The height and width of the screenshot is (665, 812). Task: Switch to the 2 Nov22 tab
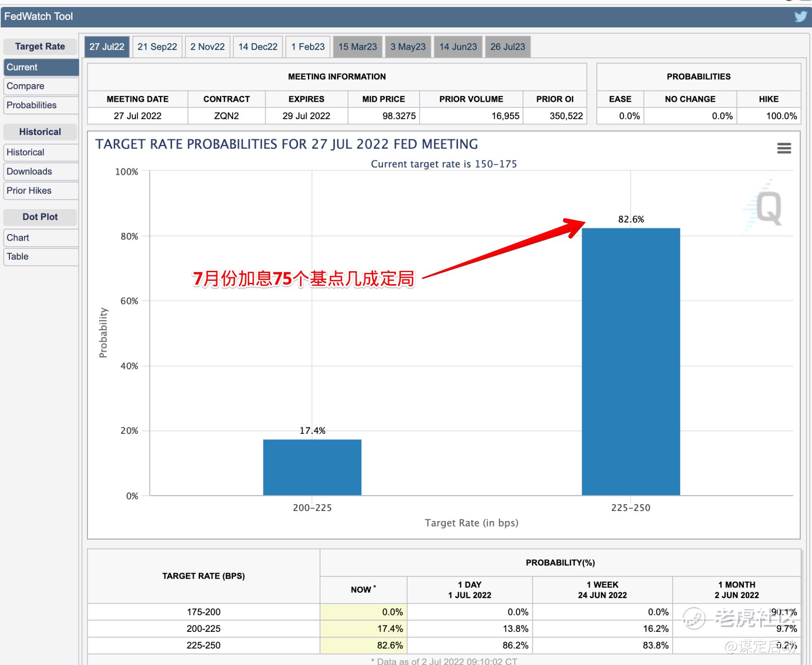tap(207, 47)
